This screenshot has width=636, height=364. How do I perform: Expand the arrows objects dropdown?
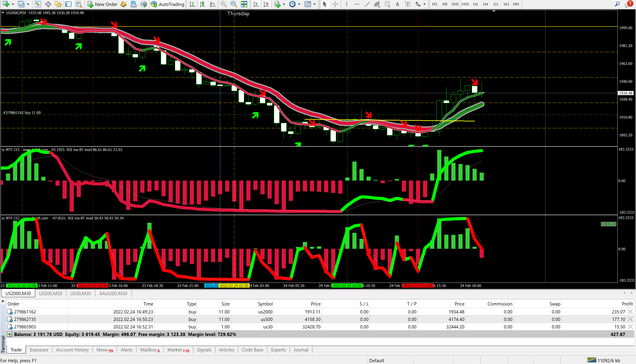424,4
